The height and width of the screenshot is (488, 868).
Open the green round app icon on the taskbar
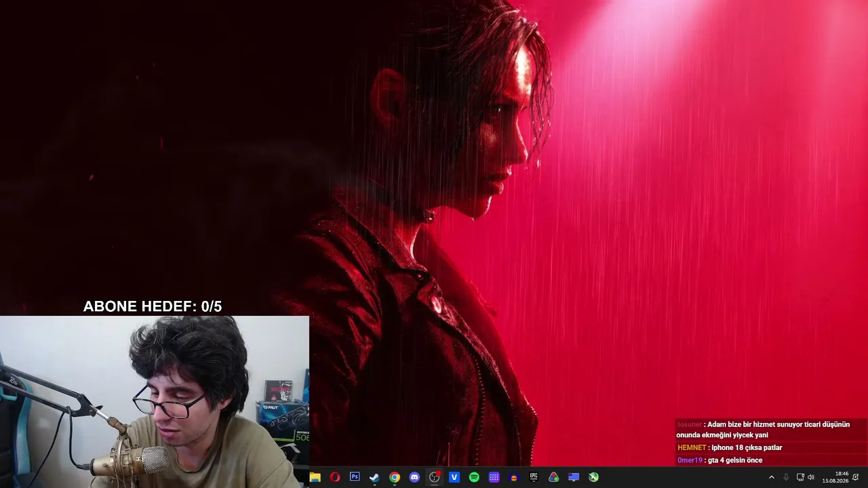(x=593, y=477)
